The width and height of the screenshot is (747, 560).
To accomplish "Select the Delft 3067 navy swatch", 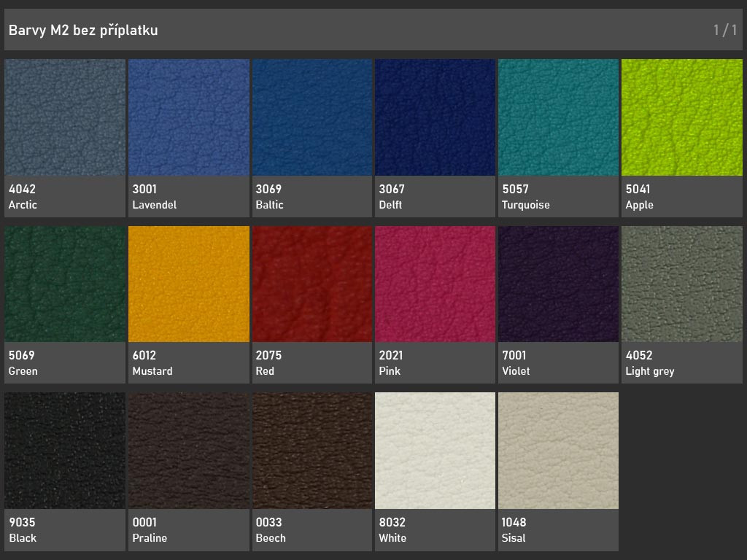I will click(435, 117).
